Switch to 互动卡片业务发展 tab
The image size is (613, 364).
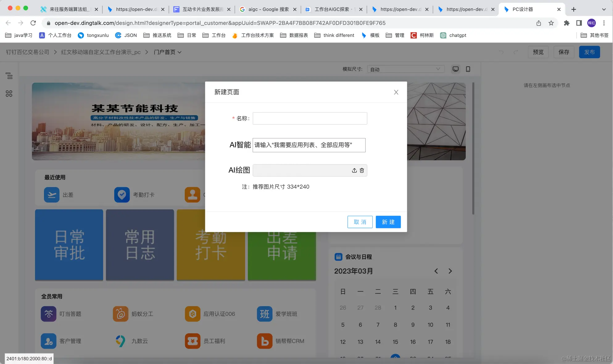coord(202,9)
